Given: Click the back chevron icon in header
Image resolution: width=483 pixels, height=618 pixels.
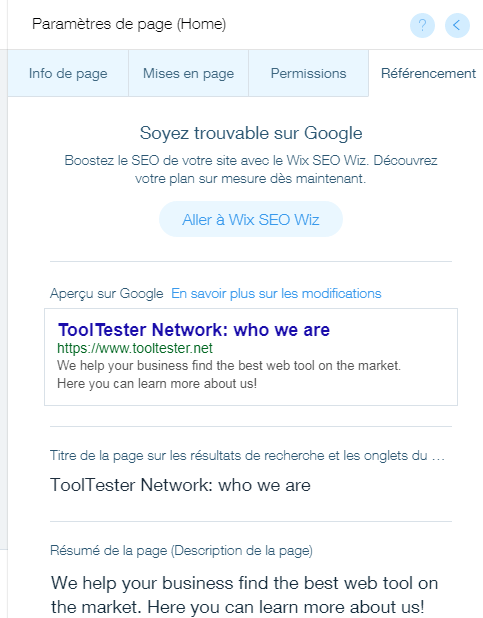Looking at the screenshot, I should 457,26.
